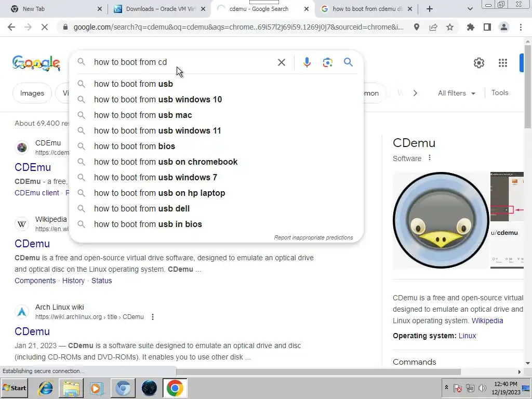Open the History sitelink
Viewport: 532px width, 399px height.
tap(73, 281)
